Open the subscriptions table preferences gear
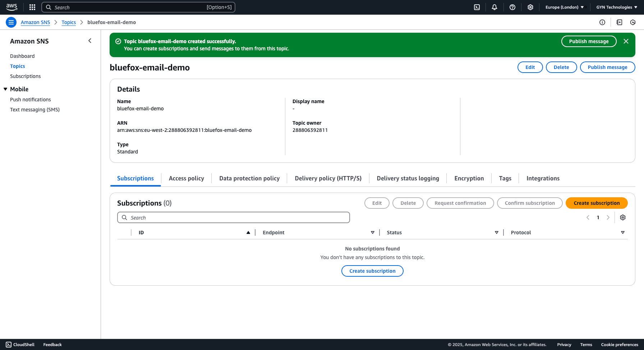 [x=623, y=217]
